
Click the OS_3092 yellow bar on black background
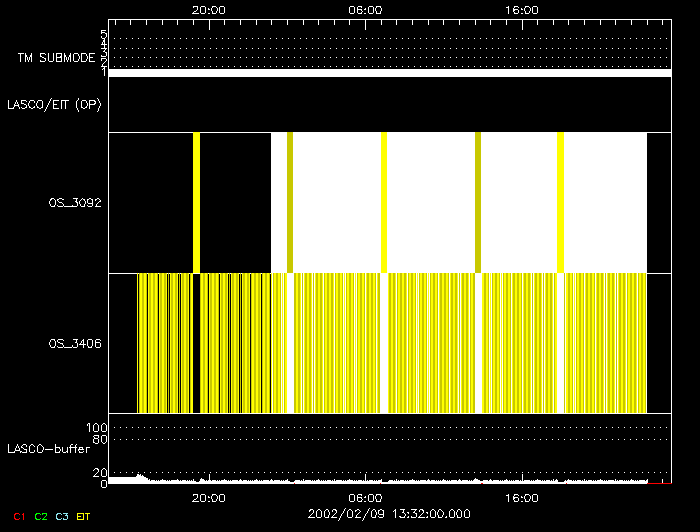[196, 203]
